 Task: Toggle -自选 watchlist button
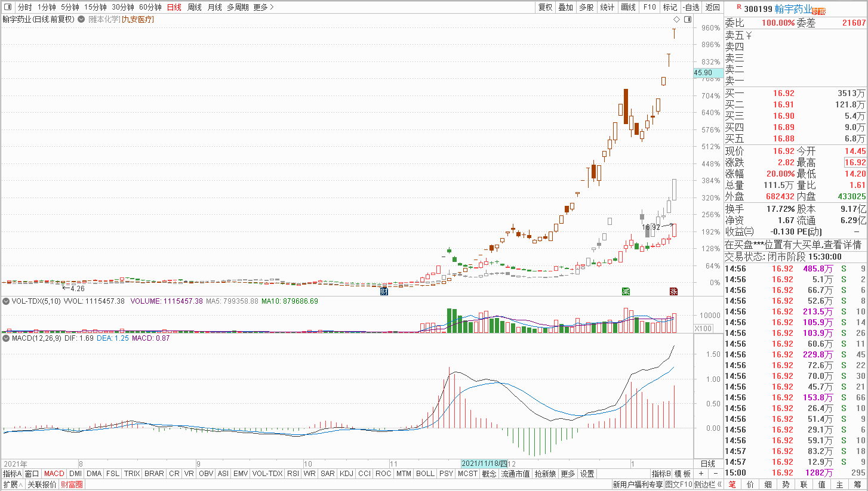click(x=691, y=7)
